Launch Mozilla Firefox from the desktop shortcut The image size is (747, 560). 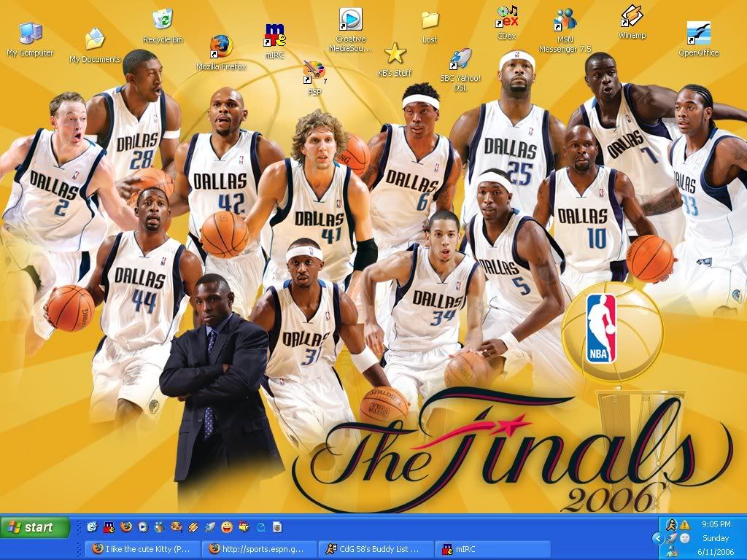pyautogui.click(x=221, y=52)
